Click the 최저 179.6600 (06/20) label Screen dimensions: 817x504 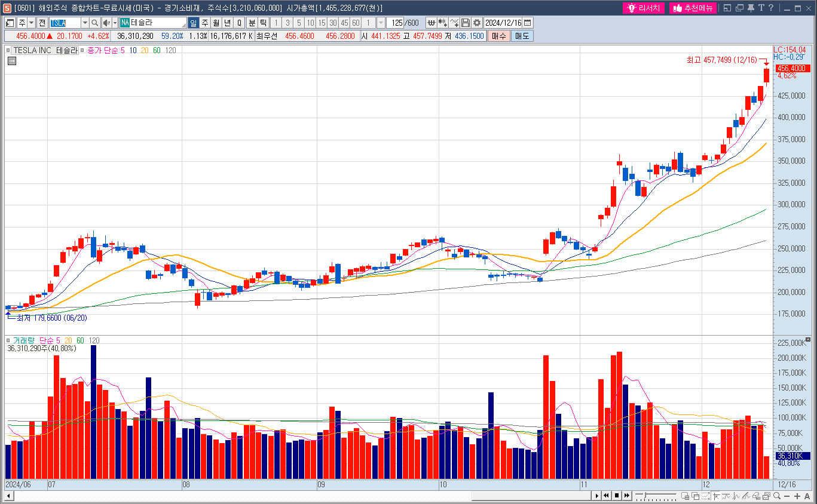(51, 318)
